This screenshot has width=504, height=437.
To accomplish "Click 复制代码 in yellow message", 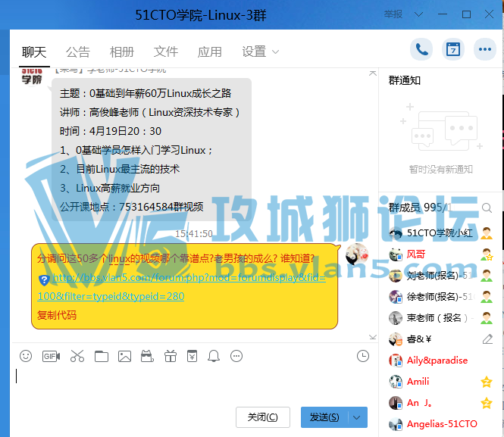I will click(57, 315).
